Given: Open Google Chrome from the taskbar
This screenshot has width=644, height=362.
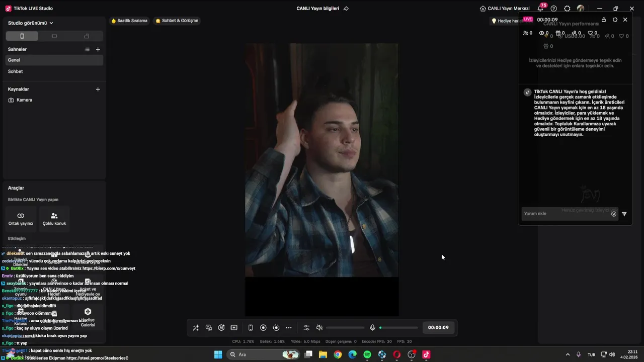Looking at the screenshot, I should point(338,354).
